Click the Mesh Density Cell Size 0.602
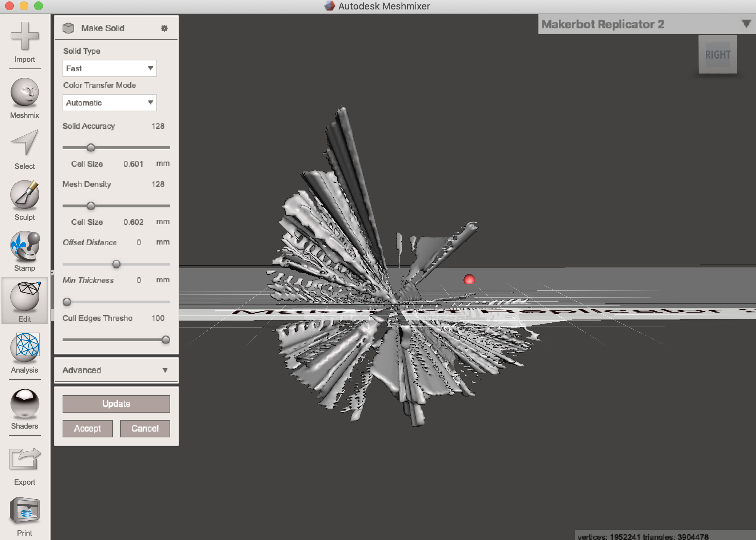756x540 pixels. click(x=133, y=222)
